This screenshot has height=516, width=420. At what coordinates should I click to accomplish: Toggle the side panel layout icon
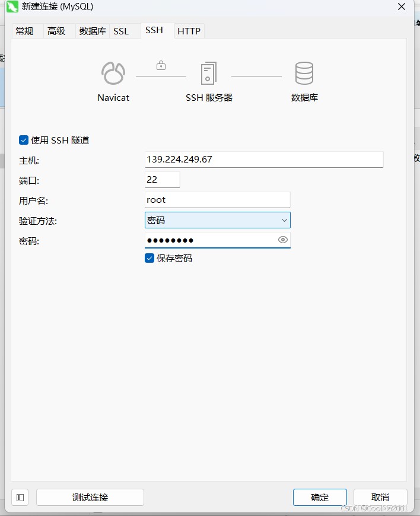20,497
